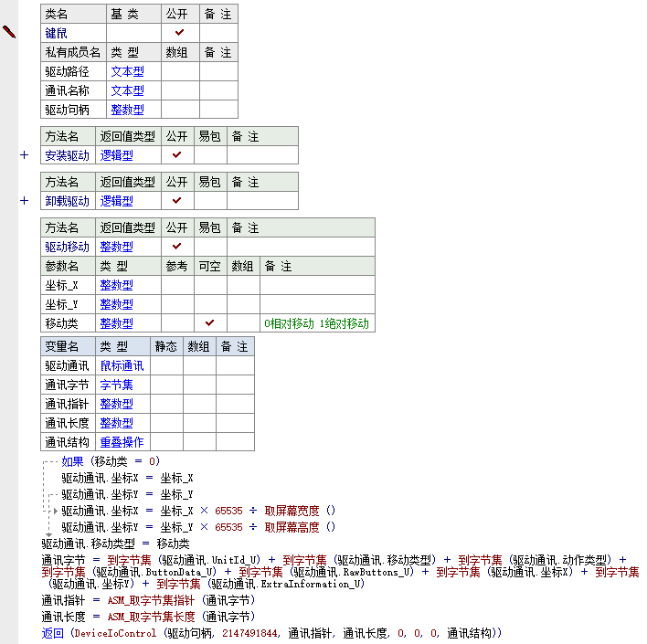647x644 pixels.
Task: Click the 文本型 type of member 驱动路径
Action: click(x=127, y=71)
